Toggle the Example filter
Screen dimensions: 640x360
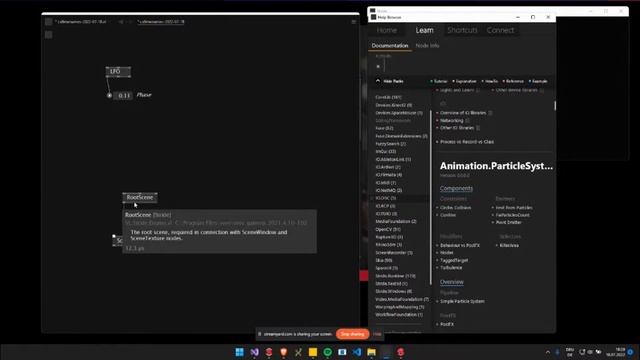click(x=538, y=81)
